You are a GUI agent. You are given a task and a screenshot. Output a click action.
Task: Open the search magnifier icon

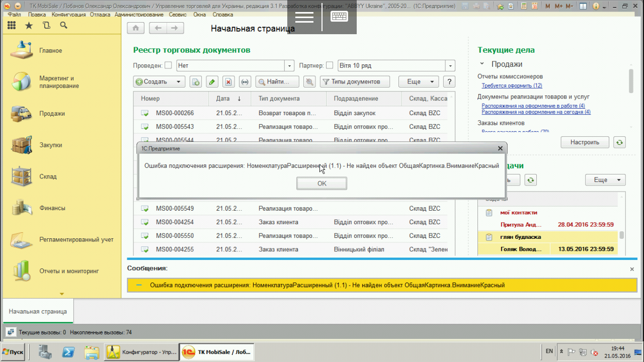point(63,25)
